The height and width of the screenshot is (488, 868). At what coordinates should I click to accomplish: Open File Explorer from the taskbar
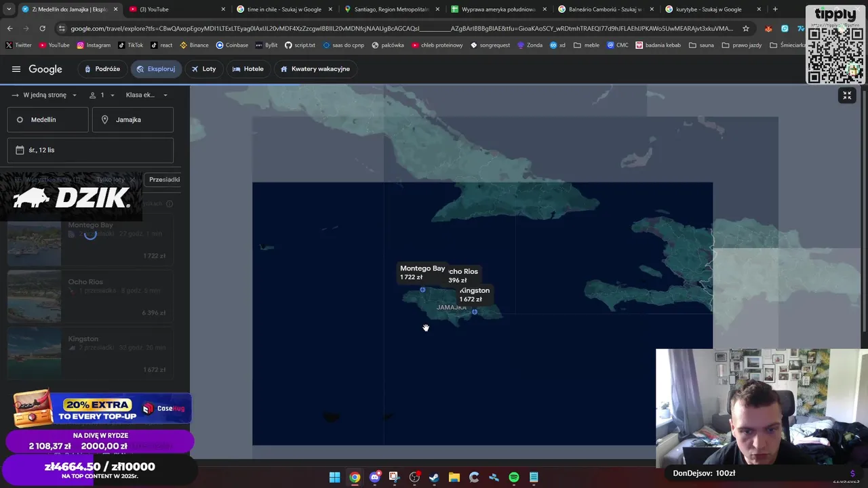(454, 477)
